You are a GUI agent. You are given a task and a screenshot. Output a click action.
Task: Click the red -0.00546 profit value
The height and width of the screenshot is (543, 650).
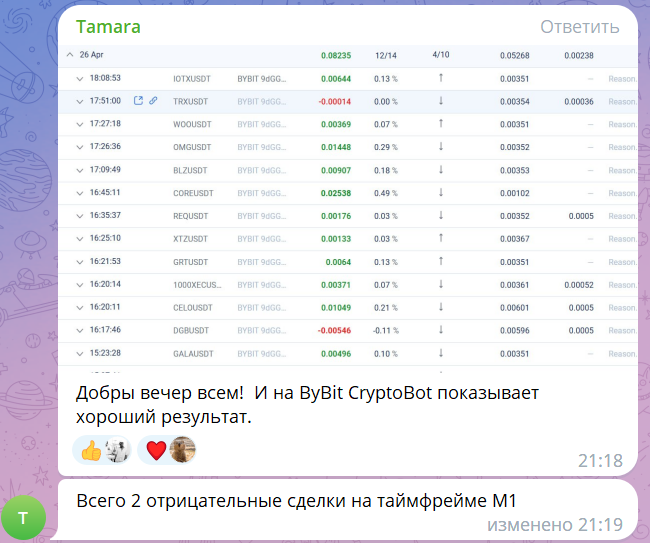click(x=335, y=330)
